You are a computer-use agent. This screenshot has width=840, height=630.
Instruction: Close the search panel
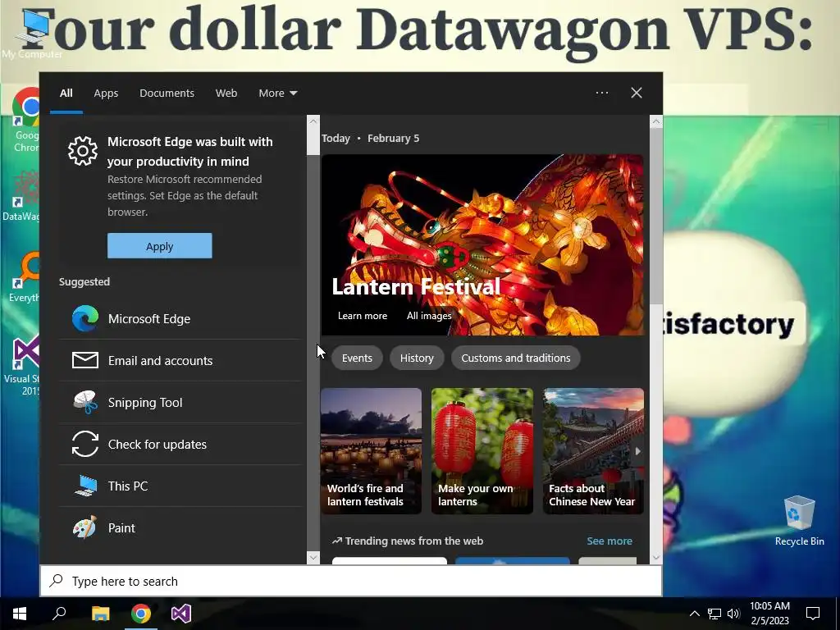[x=637, y=93]
